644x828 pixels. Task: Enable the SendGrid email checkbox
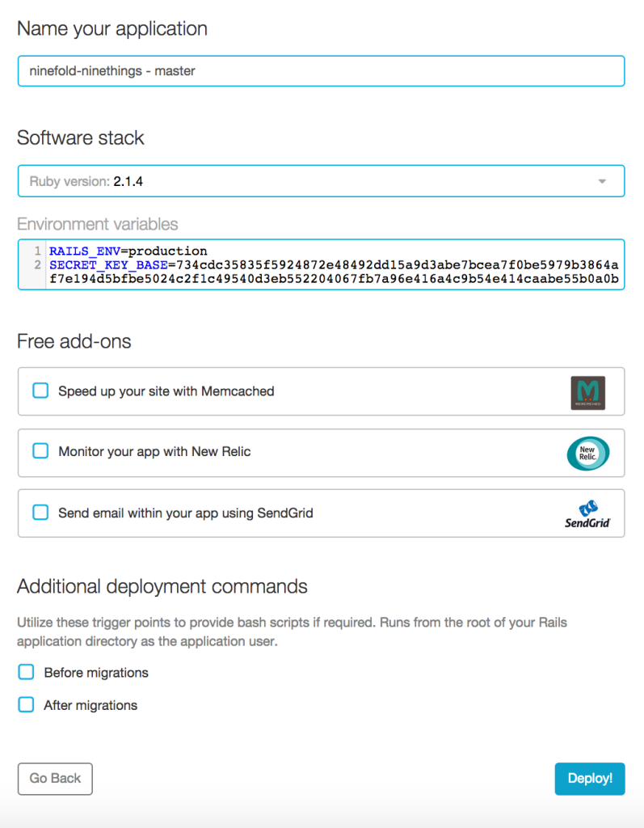(x=40, y=512)
